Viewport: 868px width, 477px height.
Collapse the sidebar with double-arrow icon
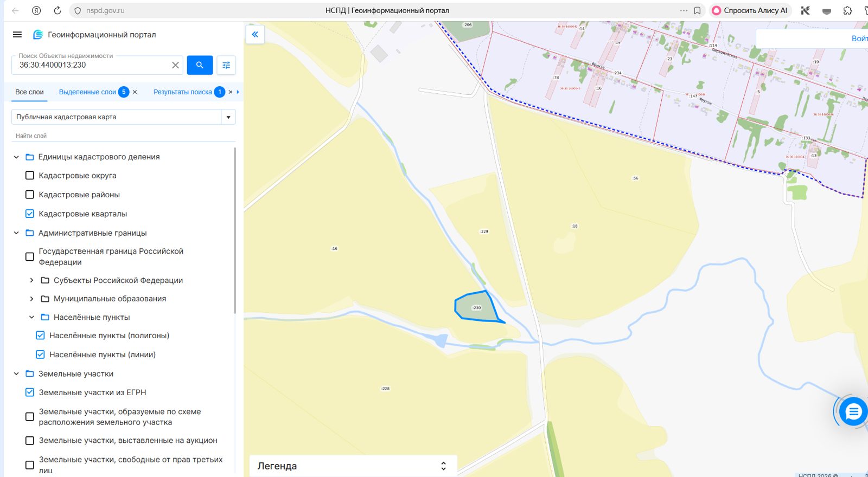point(255,35)
